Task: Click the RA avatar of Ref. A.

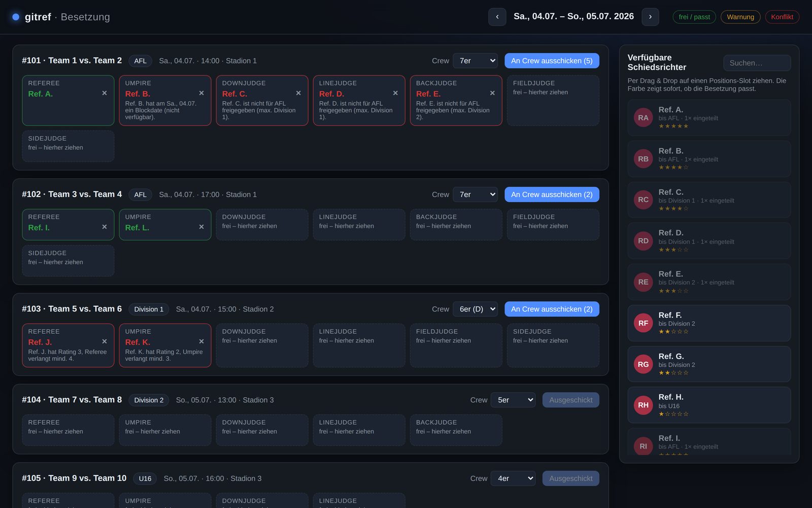Action: point(643,118)
